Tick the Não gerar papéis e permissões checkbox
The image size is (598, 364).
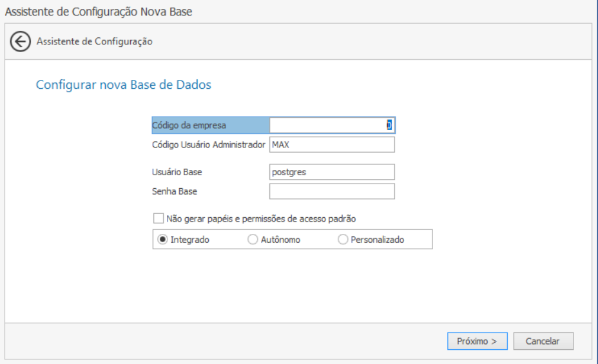click(159, 218)
